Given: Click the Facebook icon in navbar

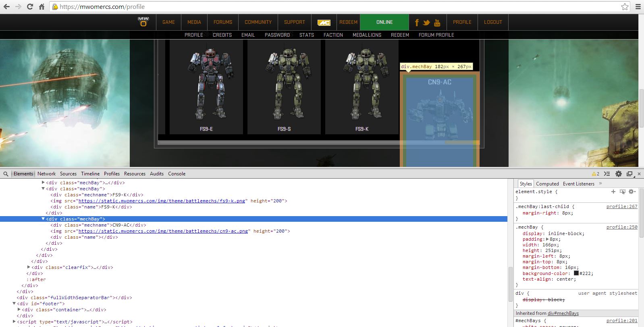Looking at the screenshot, I should 417,23.
